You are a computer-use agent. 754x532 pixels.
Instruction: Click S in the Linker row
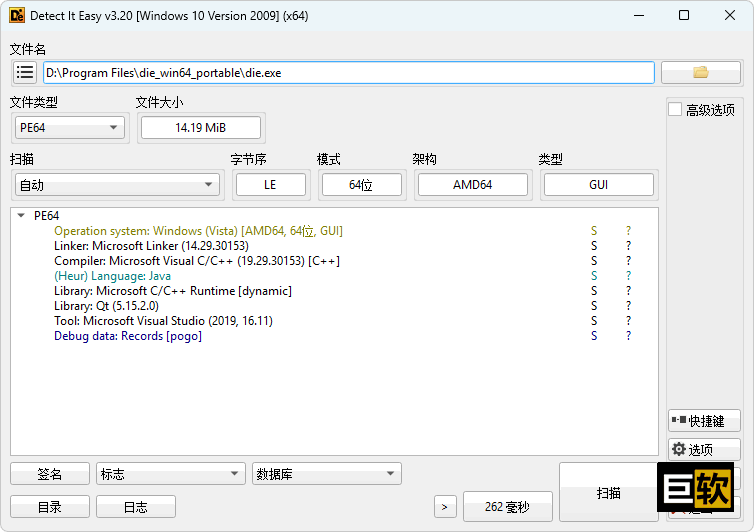pos(594,246)
